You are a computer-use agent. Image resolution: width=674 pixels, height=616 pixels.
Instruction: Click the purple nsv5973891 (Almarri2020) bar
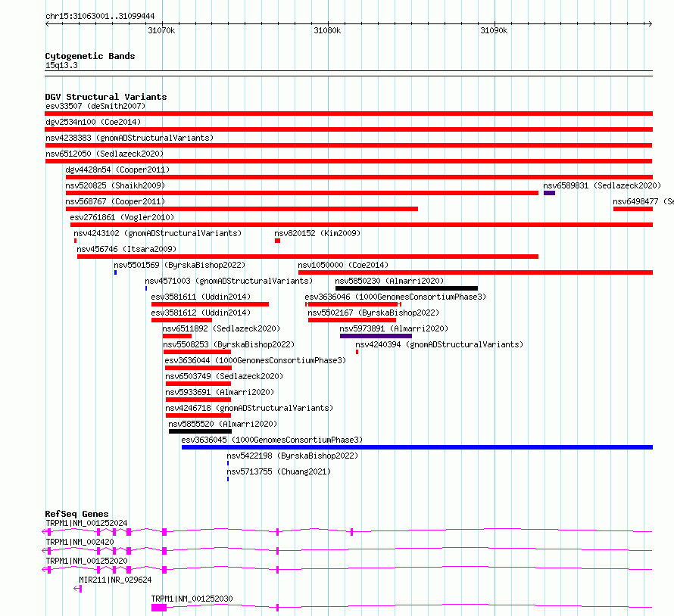coord(376,336)
